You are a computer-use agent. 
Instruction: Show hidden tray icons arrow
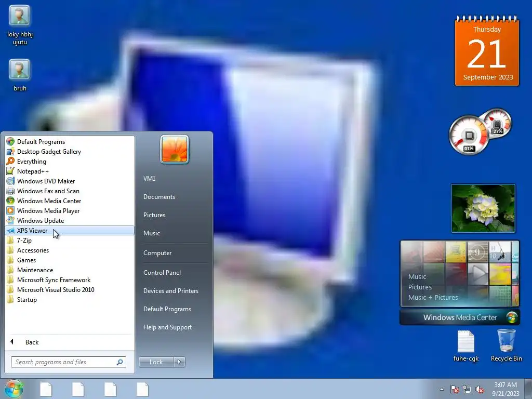click(442, 389)
